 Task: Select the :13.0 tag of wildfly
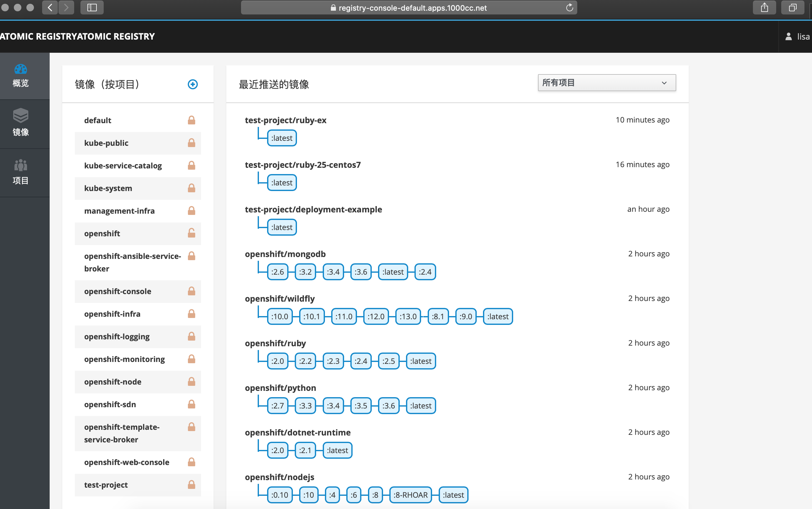(408, 316)
